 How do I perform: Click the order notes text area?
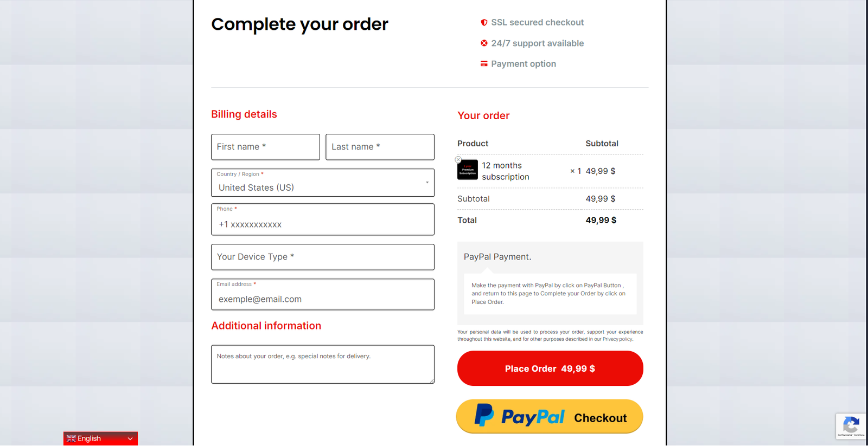(x=323, y=364)
